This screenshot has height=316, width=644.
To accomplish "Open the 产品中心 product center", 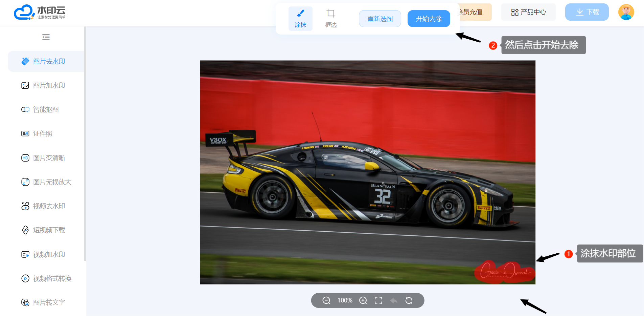I will pyautogui.click(x=528, y=12).
